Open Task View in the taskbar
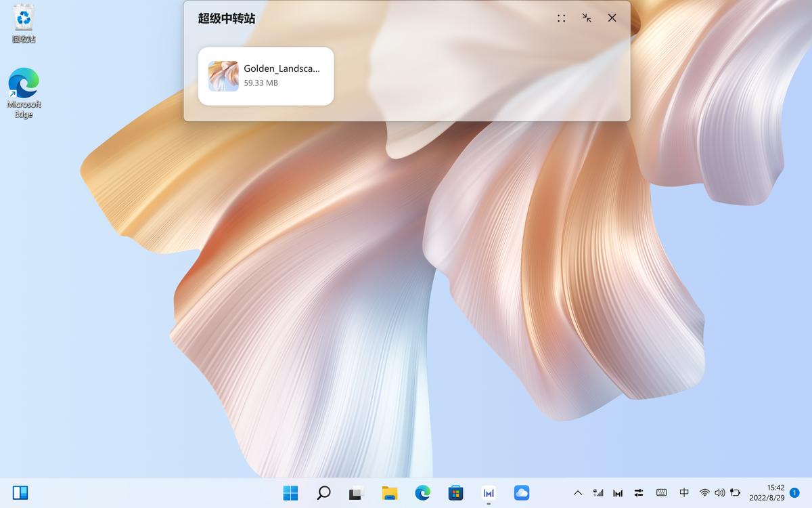Screen dimensions: 812x508 coord(357,492)
